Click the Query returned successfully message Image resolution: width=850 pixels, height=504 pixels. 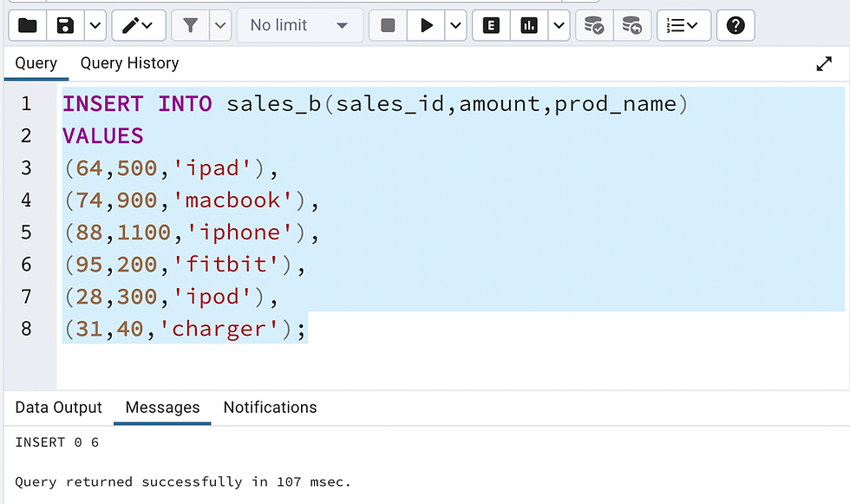pyautogui.click(x=183, y=481)
